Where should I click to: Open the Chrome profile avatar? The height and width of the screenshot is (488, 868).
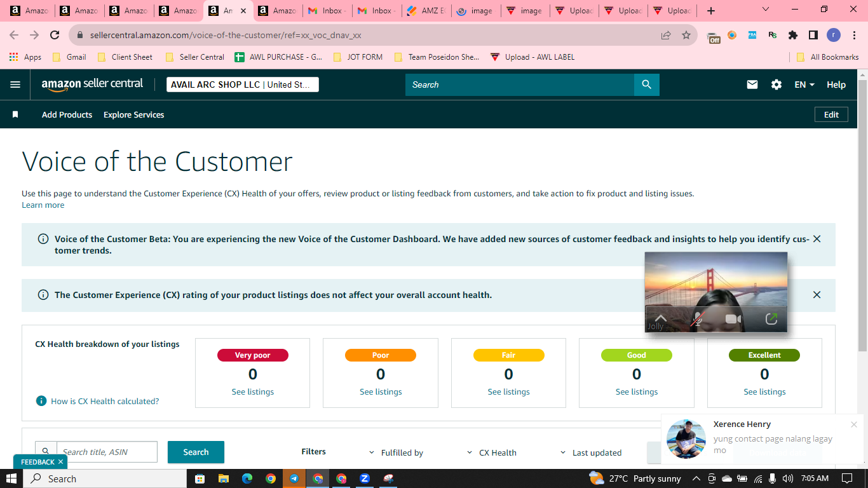click(834, 36)
